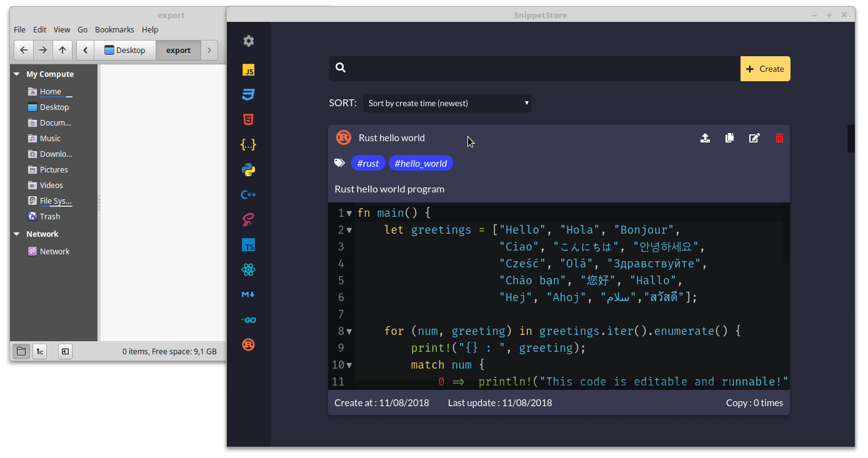Collapse the Network section header
Viewport: 868px width, 458px height.
tap(17, 234)
